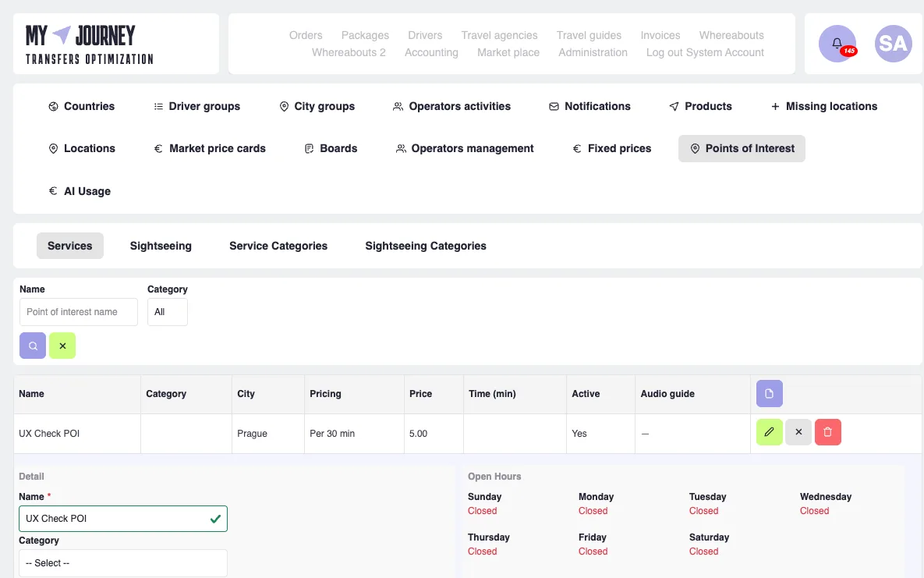Go to Orders page
The image size is (924, 578).
click(x=306, y=35)
